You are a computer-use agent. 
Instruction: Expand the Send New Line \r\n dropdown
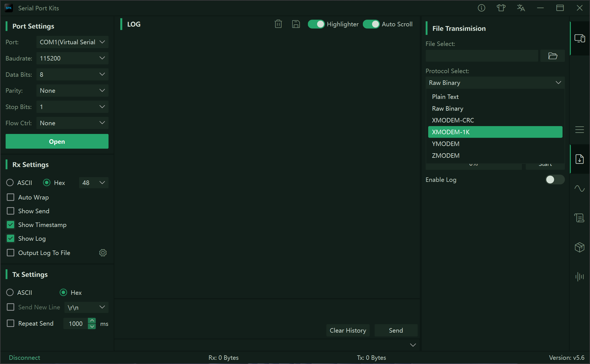86,307
